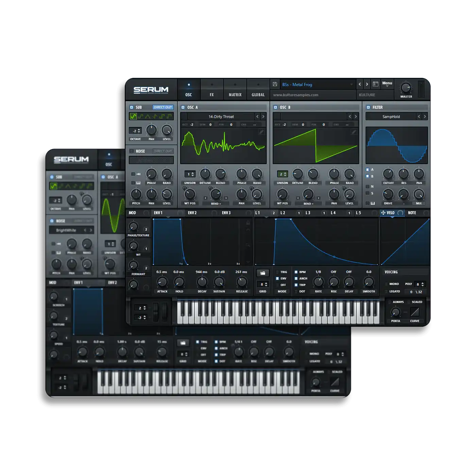Select the triangle wave sub oscillator shape
Screen dimensions: 476x476
148,116
